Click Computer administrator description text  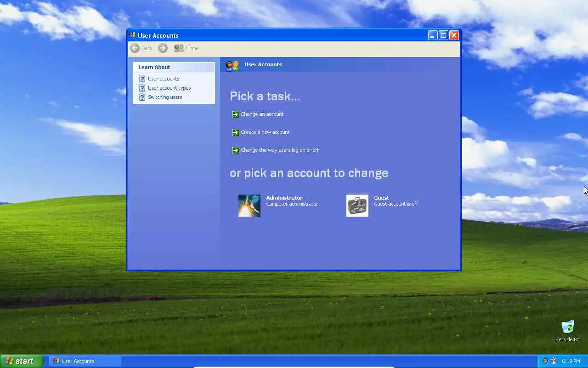pos(292,204)
